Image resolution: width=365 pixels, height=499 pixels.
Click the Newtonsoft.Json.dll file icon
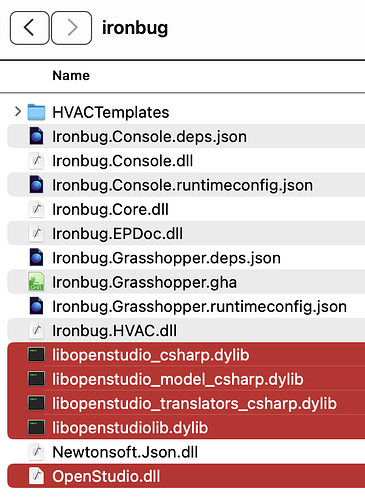click(36, 452)
